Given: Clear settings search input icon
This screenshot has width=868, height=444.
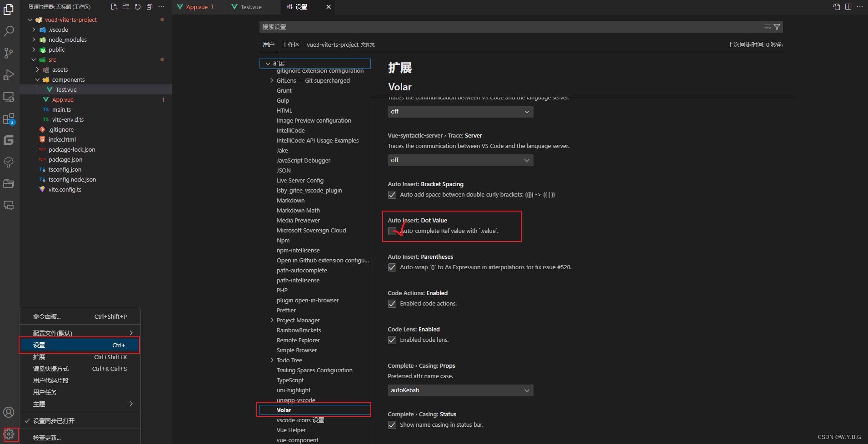Looking at the screenshot, I should pos(768,27).
